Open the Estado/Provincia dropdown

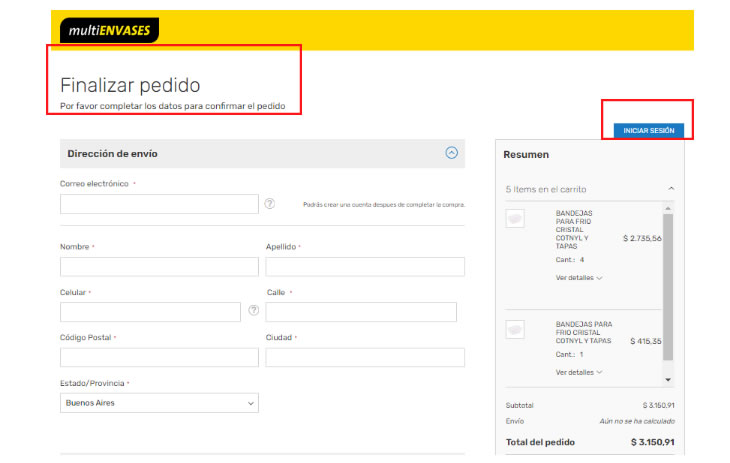pyautogui.click(x=159, y=403)
